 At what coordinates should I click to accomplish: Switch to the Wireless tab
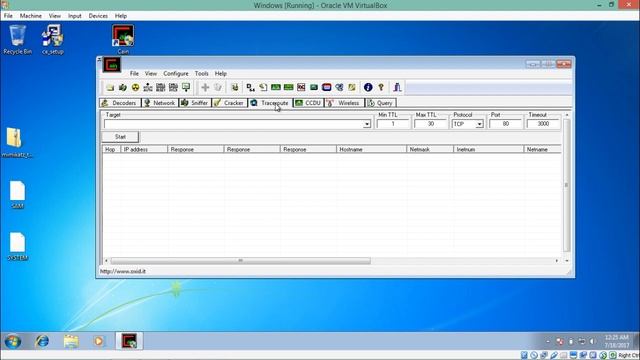tap(344, 103)
